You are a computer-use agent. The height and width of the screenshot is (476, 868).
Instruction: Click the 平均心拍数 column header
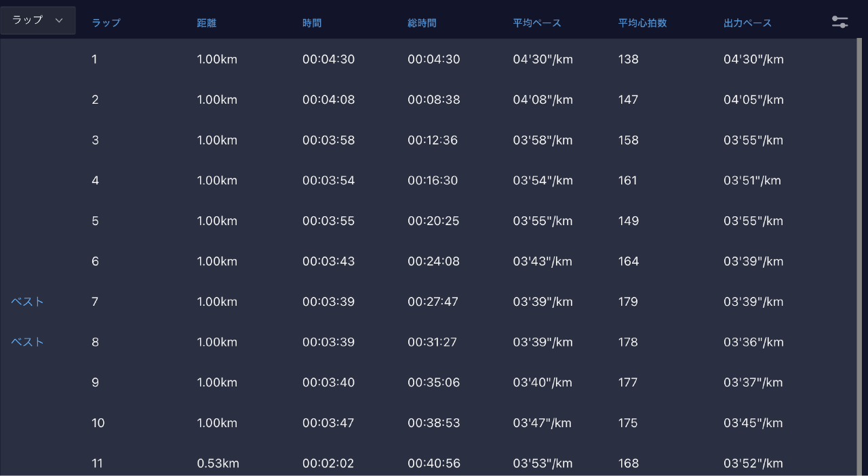[642, 23]
